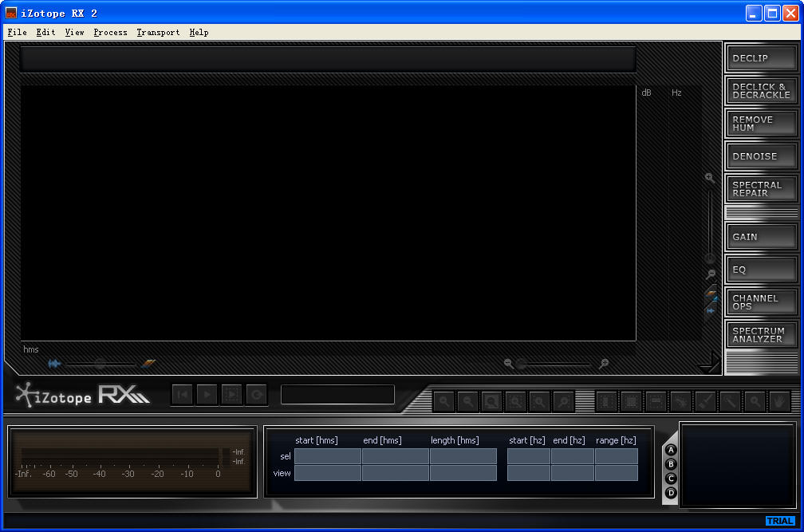The image size is (804, 532).
Task: Click the first zoom-in tool icon in toolbar
Action: point(444,401)
